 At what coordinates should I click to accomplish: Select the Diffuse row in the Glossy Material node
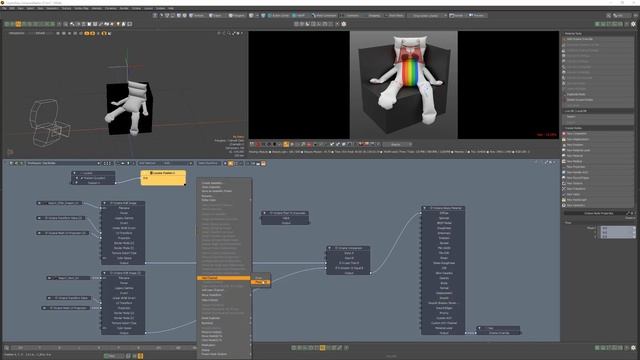pos(444,213)
